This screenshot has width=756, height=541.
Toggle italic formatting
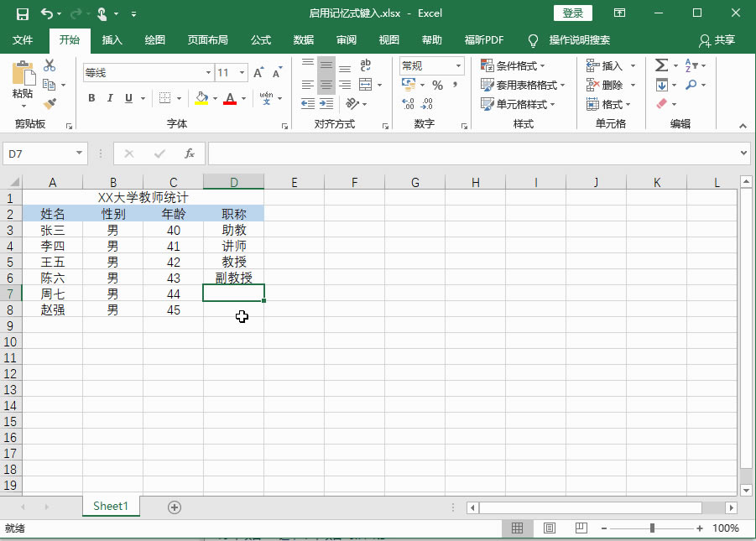pyautogui.click(x=111, y=97)
